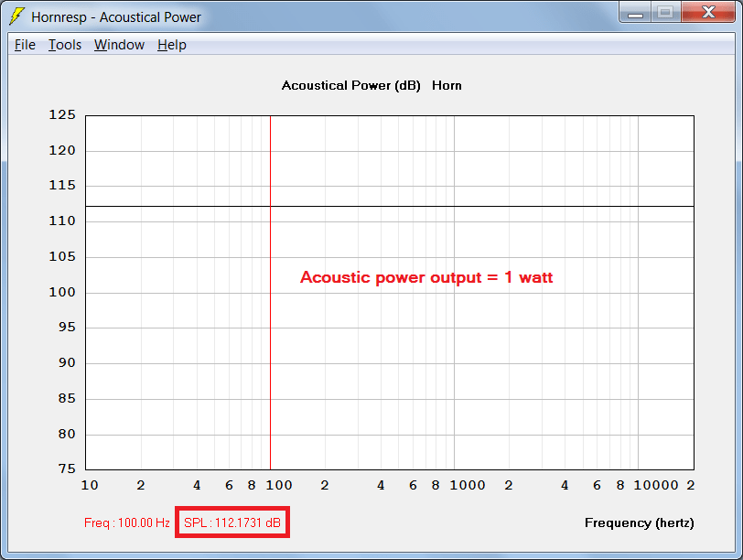This screenshot has width=743, height=560.
Task: Click the 'Acoustic power output = 1 watt' text
Action: pyautogui.click(x=426, y=277)
